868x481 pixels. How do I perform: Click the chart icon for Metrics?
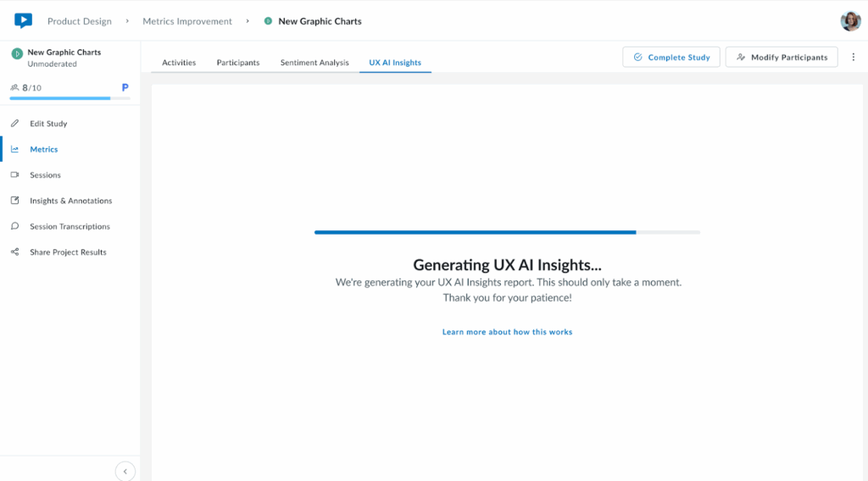tap(15, 149)
